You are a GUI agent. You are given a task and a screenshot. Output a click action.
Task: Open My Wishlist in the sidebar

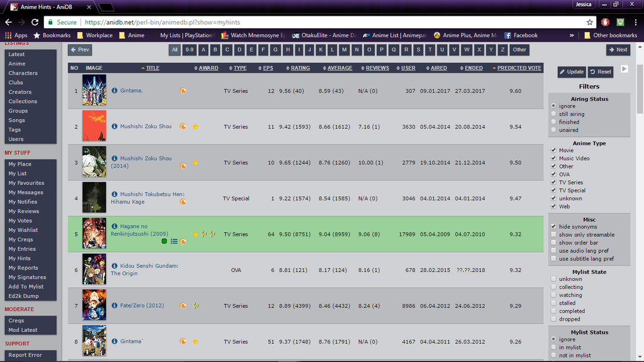pyautogui.click(x=23, y=230)
